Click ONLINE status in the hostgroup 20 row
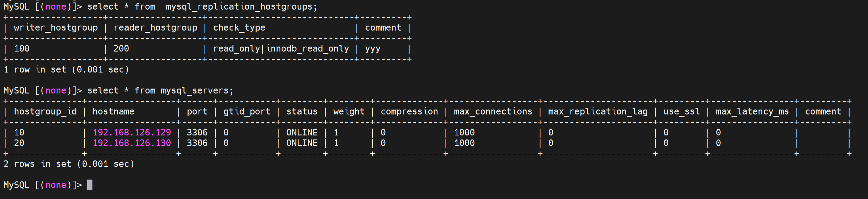868x199 pixels. coord(302,143)
